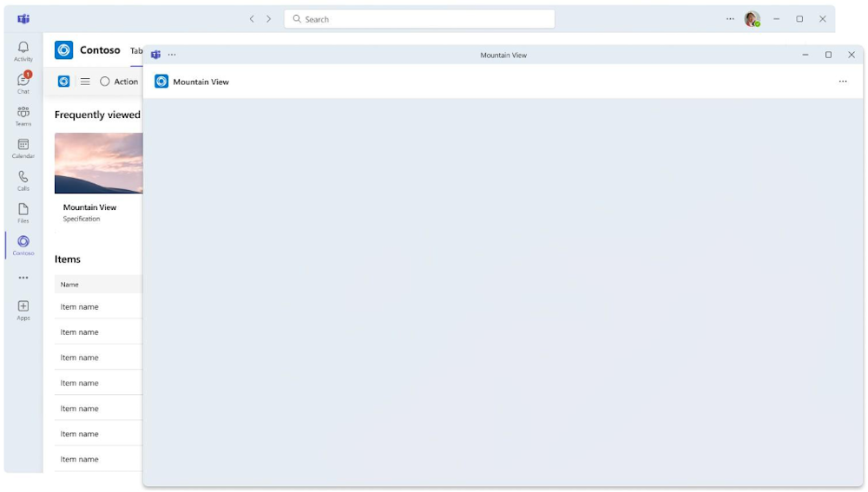The width and height of the screenshot is (868, 492).
Task: Open the Mountain View card title
Action: click(89, 207)
